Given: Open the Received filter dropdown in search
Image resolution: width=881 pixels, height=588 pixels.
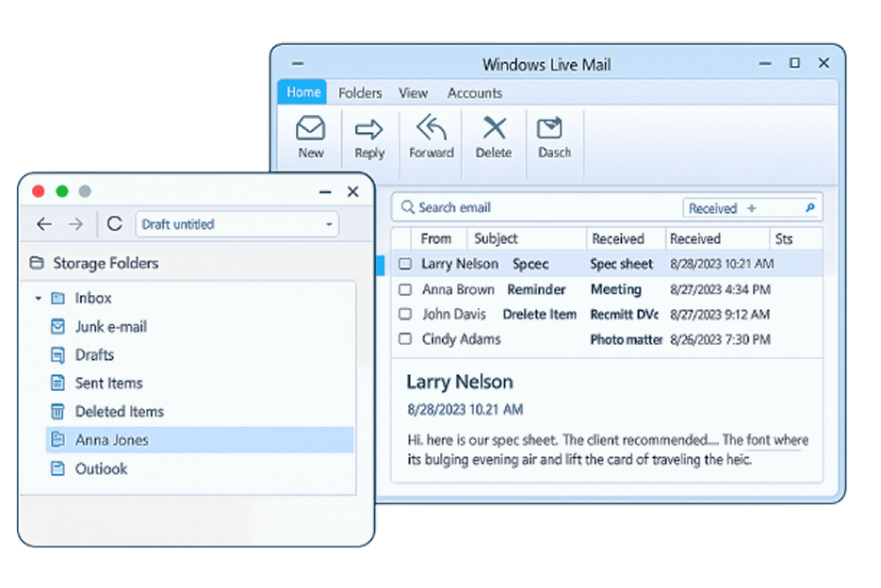Looking at the screenshot, I should [750, 208].
